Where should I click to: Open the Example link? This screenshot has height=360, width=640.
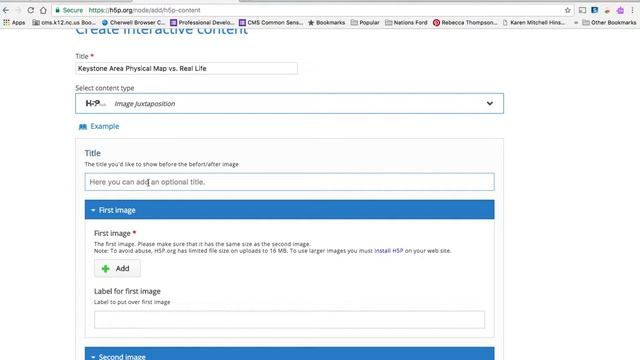click(104, 127)
